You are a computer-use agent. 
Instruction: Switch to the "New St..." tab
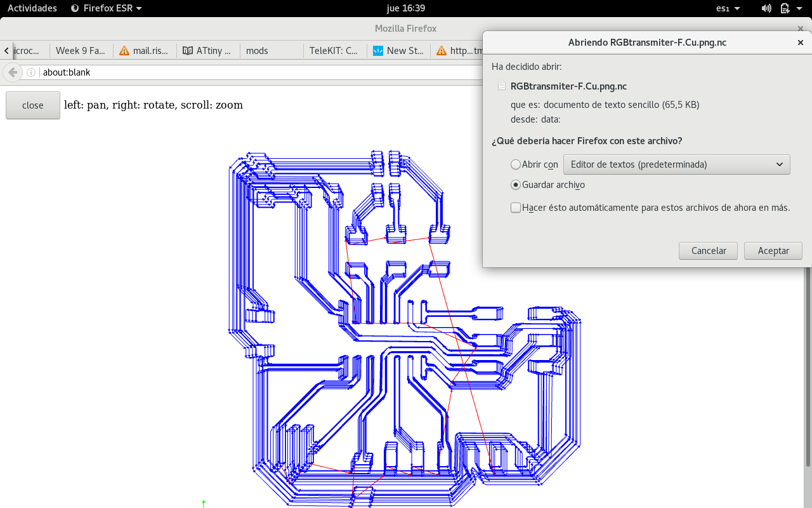click(398, 51)
